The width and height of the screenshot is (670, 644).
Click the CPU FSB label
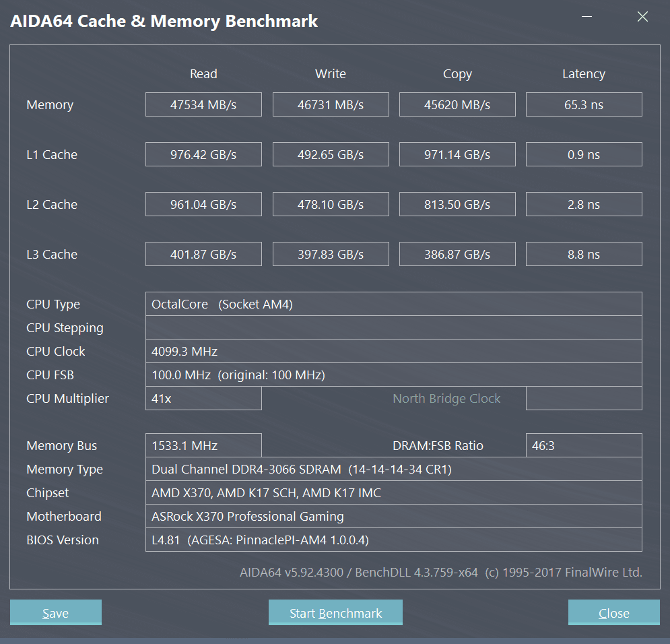(x=50, y=375)
